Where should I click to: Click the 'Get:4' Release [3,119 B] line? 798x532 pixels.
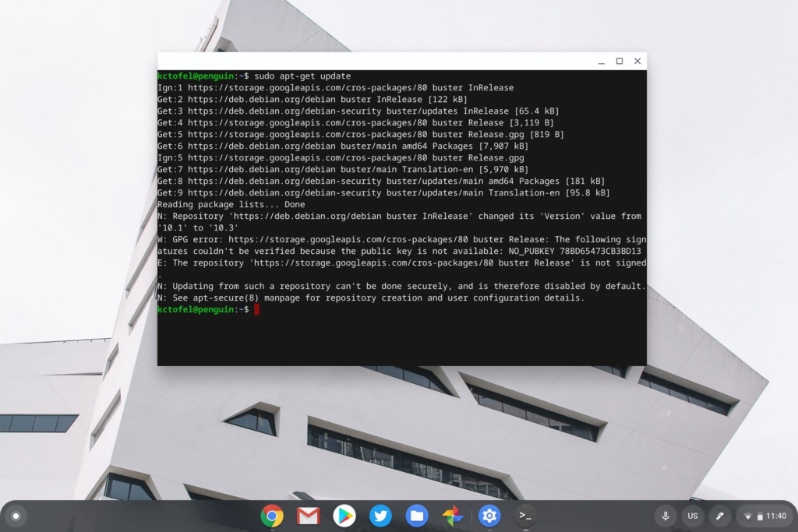point(355,122)
